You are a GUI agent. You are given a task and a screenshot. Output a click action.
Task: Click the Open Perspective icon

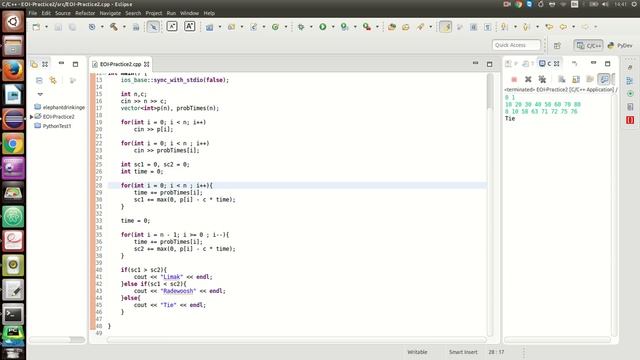tap(557, 45)
